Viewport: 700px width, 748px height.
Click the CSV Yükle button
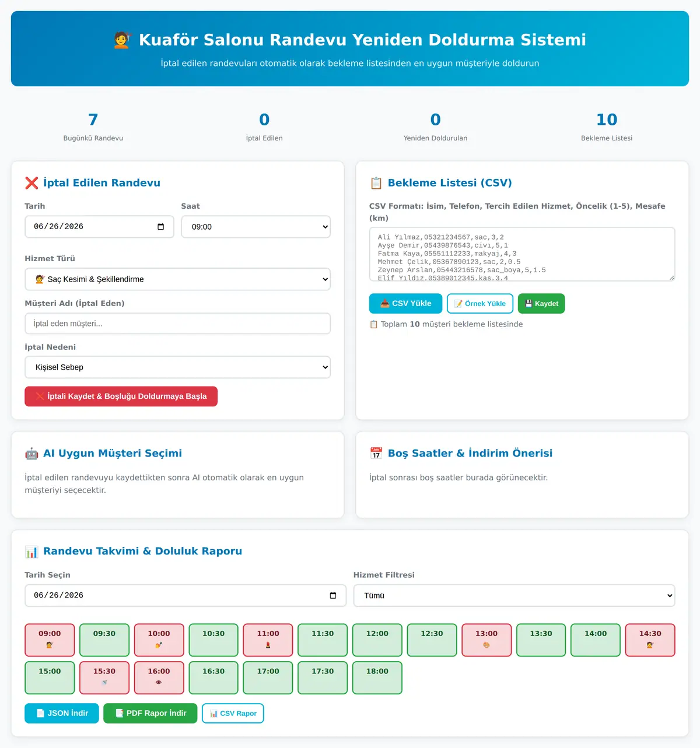405,303
